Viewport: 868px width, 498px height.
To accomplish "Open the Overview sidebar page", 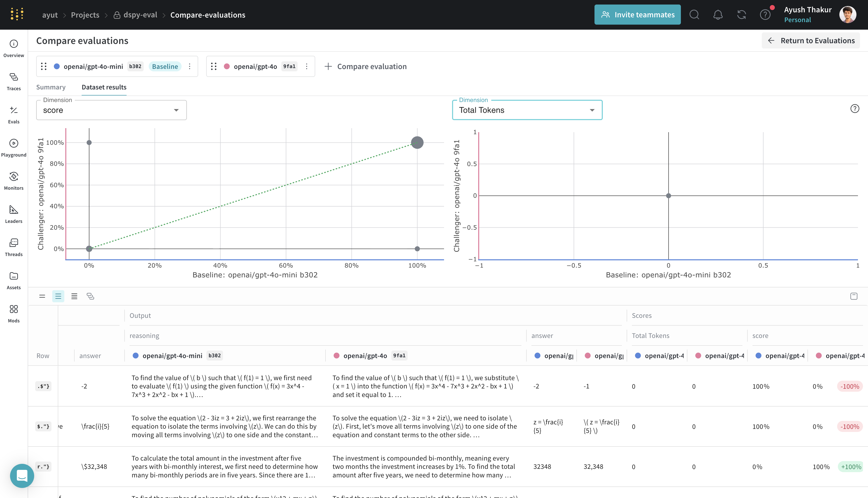I will [x=14, y=48].
